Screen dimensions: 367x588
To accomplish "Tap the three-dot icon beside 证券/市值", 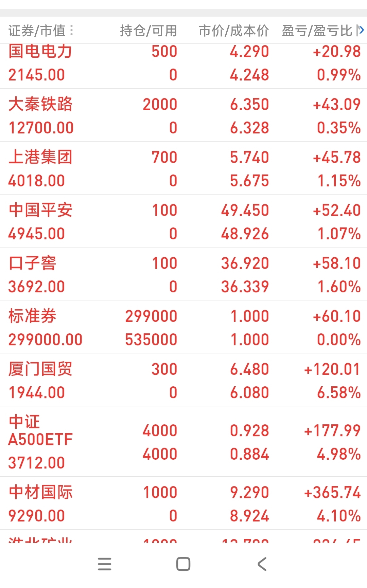I will pyautogui.click(x=71, y=31).
